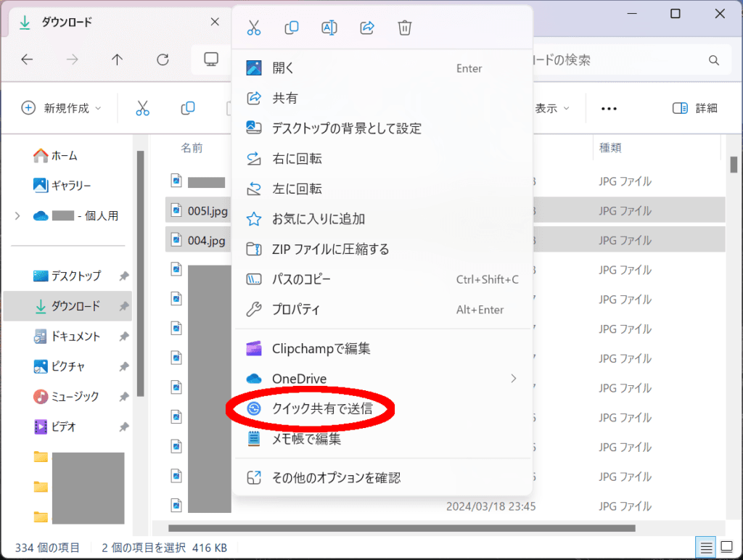Click the Cut icon atop the context menu
Viewport: 743px width, 560px height.
[x=253, y=28]
